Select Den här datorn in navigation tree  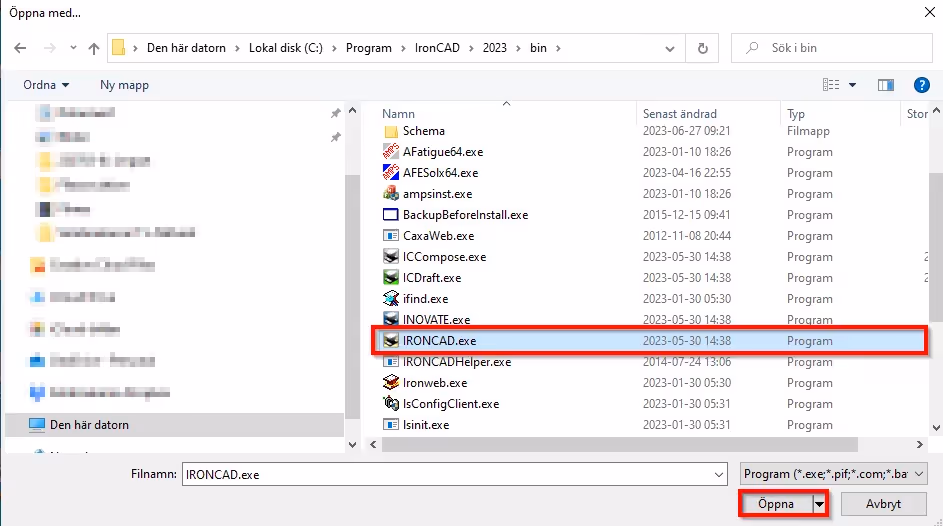point(174,424)
